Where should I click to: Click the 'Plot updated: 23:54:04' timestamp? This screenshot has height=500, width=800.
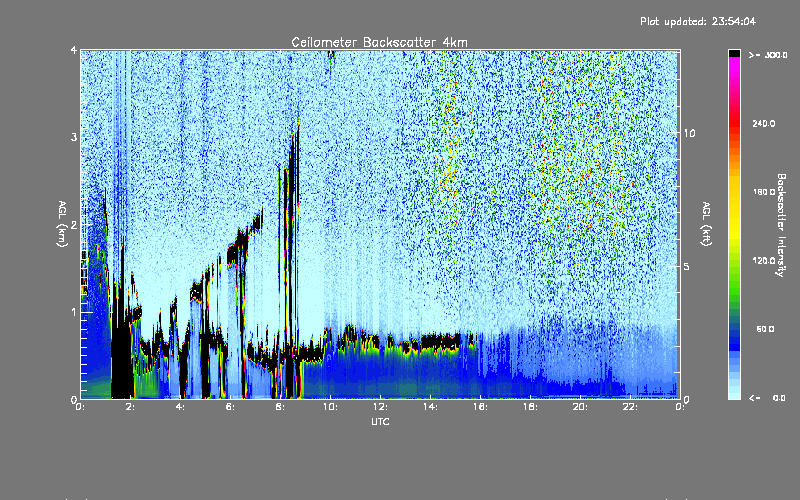coord(698,21)
